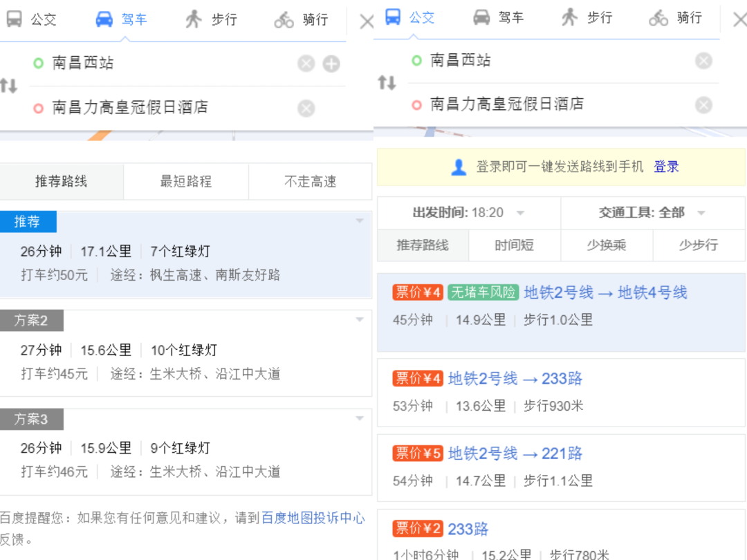This screenshot has width=747, height=560.
Task: Select the car driving icon in left panel
Action: [x=104, y=19]
